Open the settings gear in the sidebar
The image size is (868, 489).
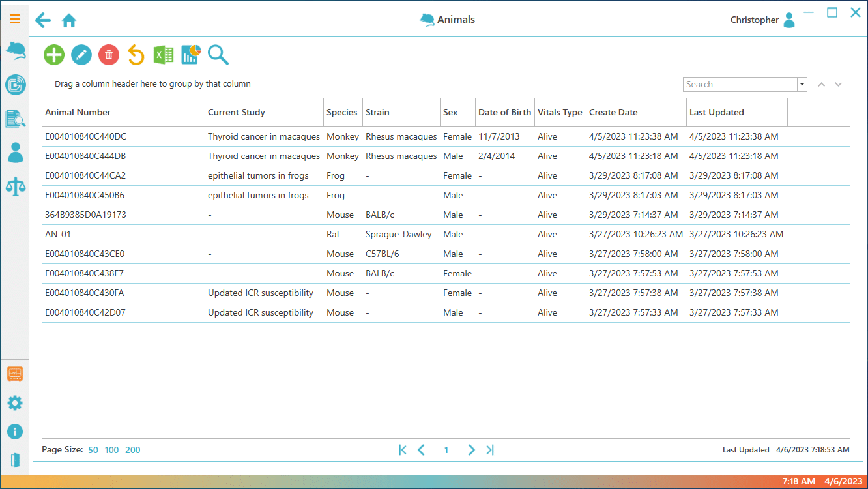tap(15, 403)
